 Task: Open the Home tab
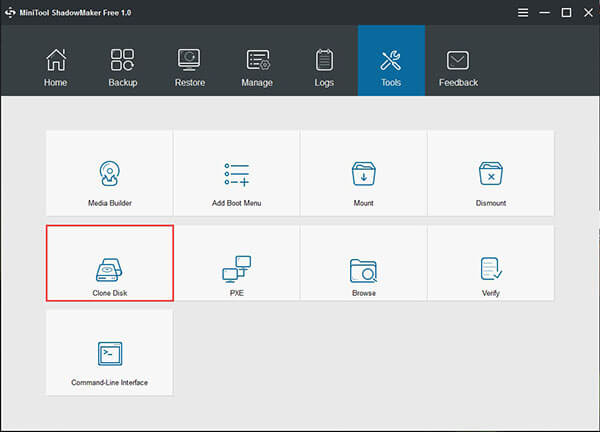pyautogui.click(x=55, y=67)
